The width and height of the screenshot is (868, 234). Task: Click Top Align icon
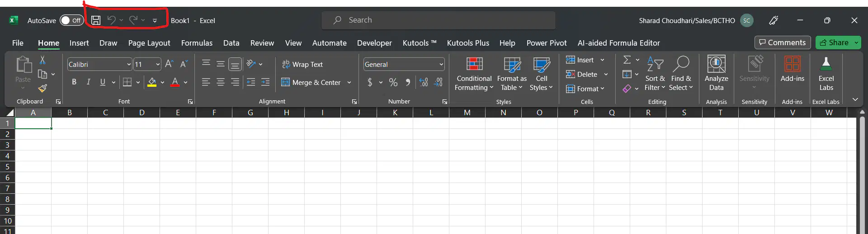(206, 64)
